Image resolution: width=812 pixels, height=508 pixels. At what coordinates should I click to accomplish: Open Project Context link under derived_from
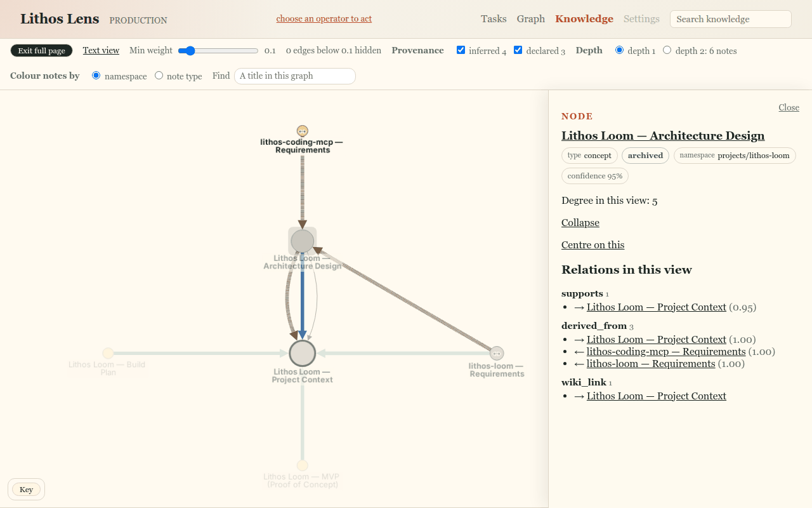tap(657, 340)
